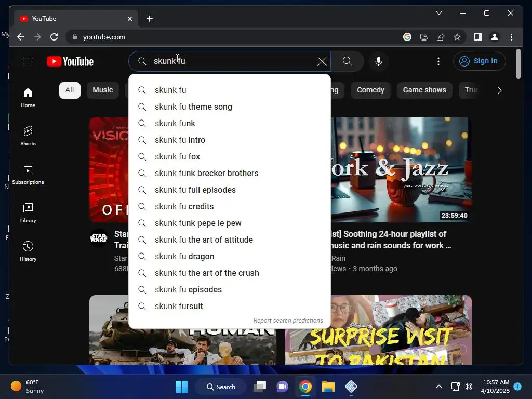The image size is (532, 399).
Task: Open the Star Wars Visions video thumbnail
Action: pyautogui.click(x=109, y=170)
